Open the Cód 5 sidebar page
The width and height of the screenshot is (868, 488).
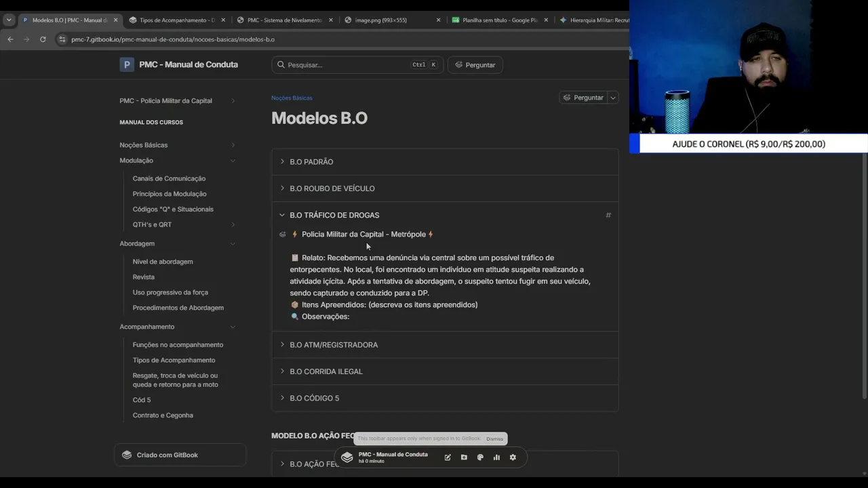coord(142,400)
